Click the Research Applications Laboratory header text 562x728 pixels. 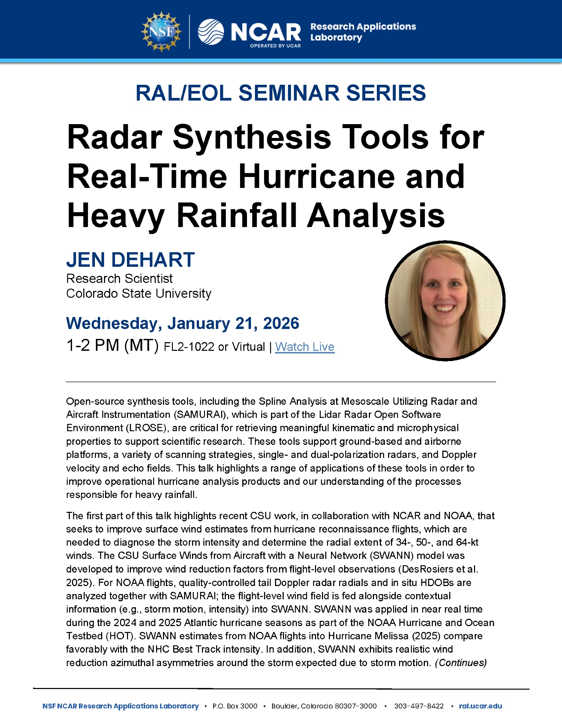[363, 32]
